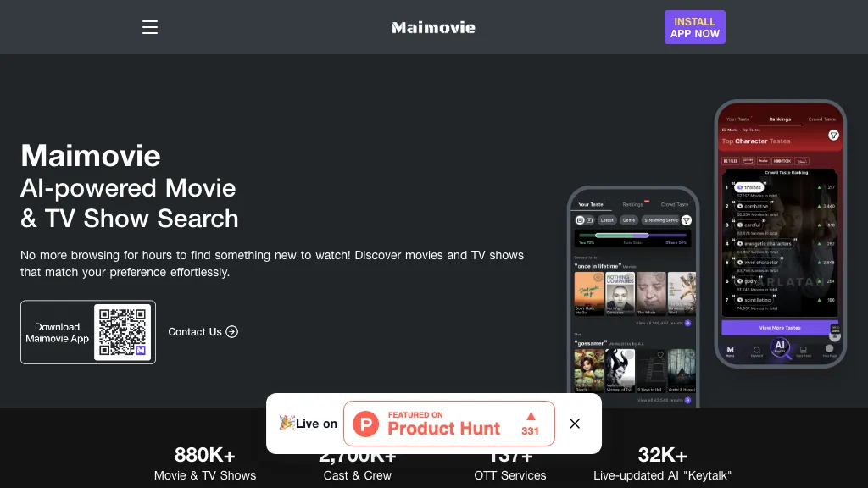This screenshot has height=488, width=868.
Task: Click the Product Hunt logo icon
Action: coord(365,424)
